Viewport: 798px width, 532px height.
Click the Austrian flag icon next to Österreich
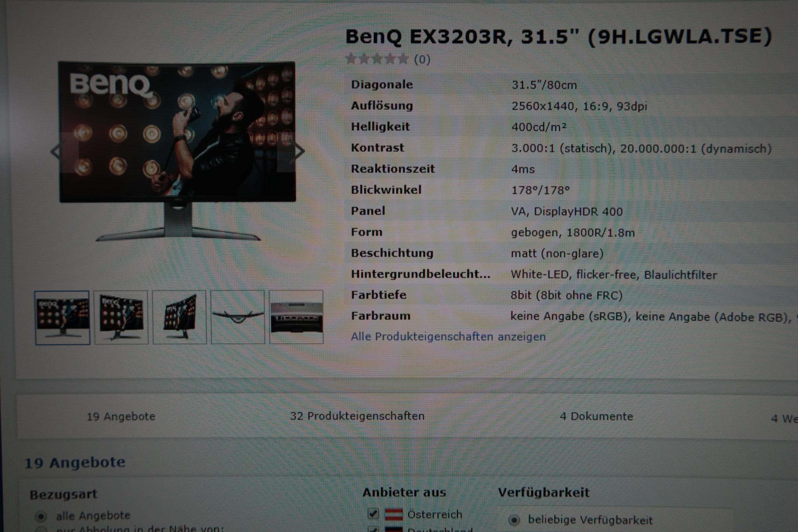[394, 514]
